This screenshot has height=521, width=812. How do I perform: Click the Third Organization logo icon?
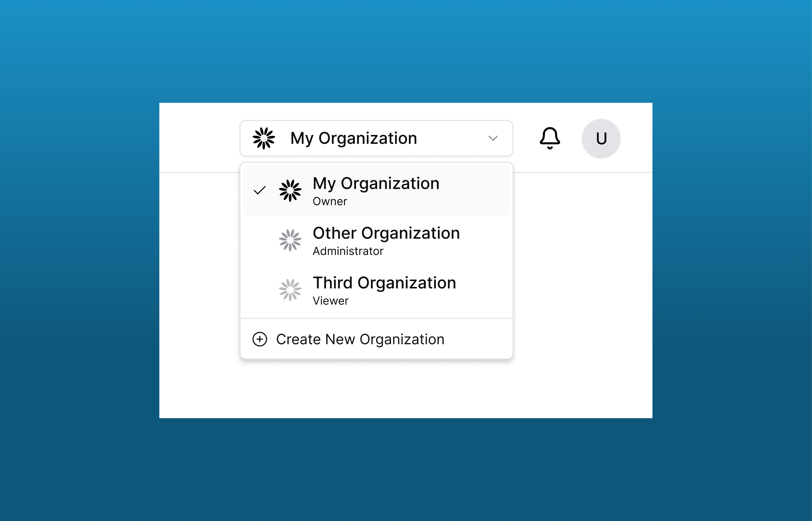pos(290,290)
